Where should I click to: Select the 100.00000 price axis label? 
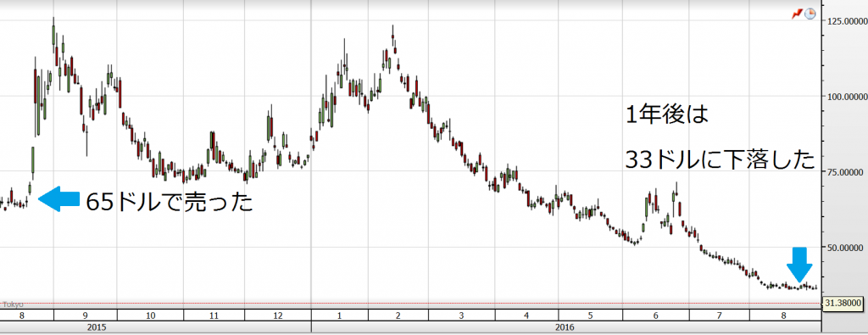click(x=847, y=97)
